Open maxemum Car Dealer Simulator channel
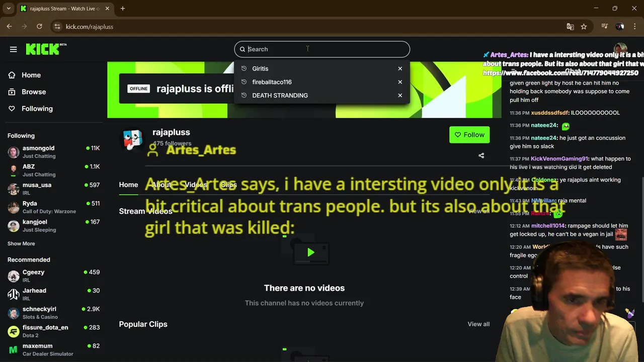This screenshot has height=362, width=644. pos(54,349)
